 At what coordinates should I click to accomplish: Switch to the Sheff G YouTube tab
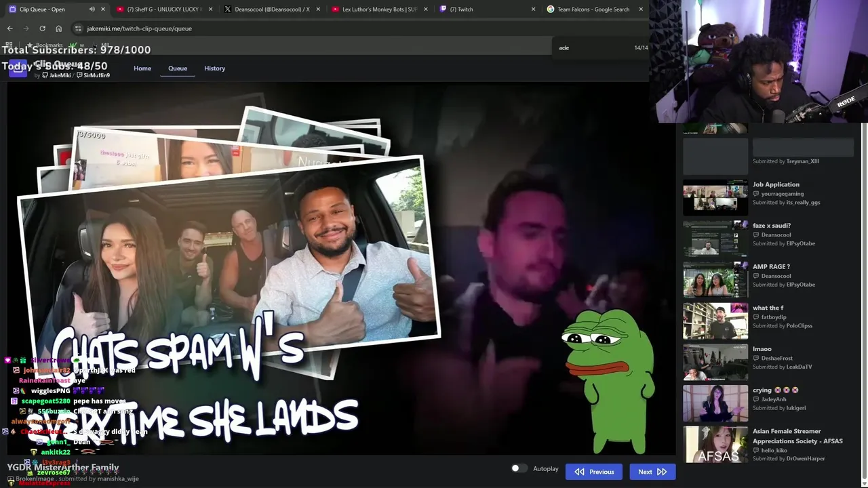tap(163, 9)
